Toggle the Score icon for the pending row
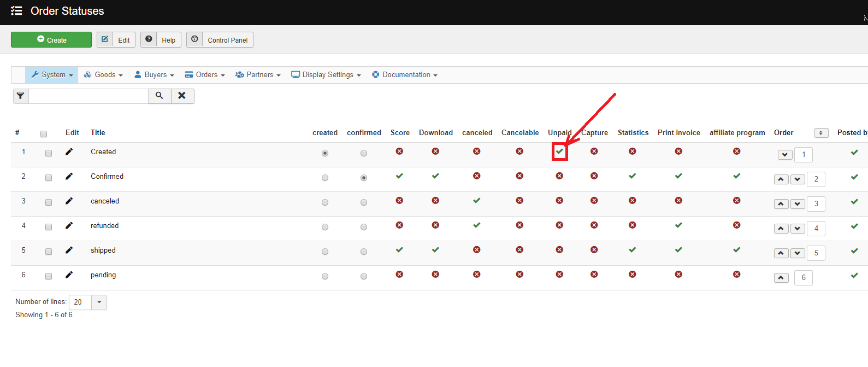Viewport: 868px width, 367px height. click(x=399, y=274)
